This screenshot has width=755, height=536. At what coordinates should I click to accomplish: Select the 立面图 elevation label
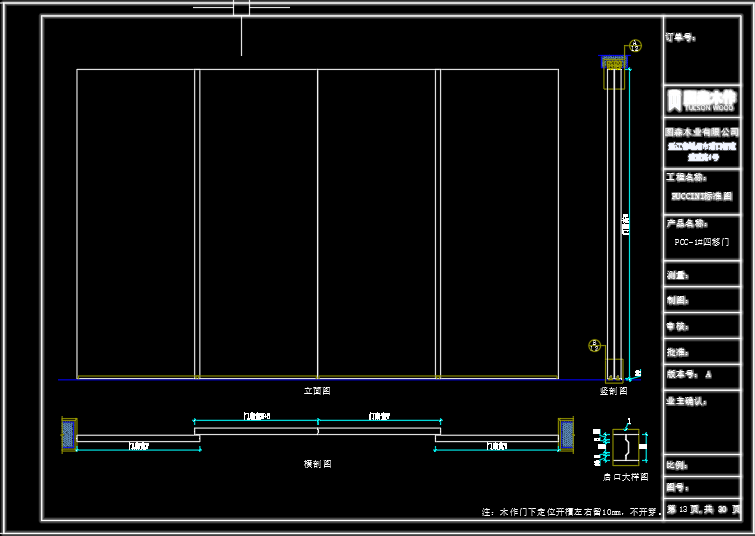coord(317,390)
